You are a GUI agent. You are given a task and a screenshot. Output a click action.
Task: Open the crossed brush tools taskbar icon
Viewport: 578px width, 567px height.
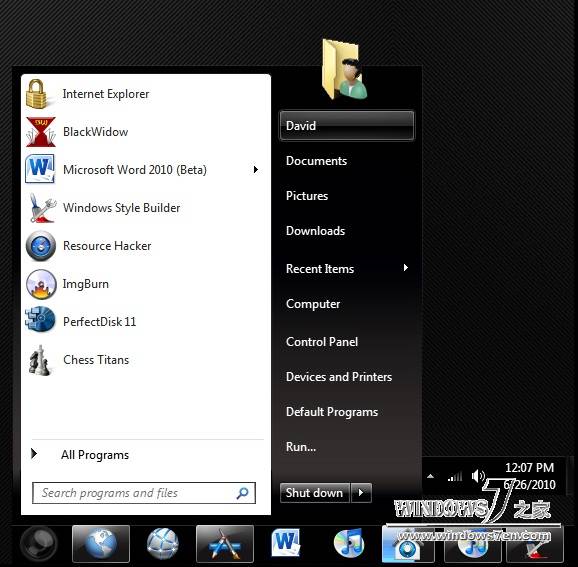tap(225, 544)
